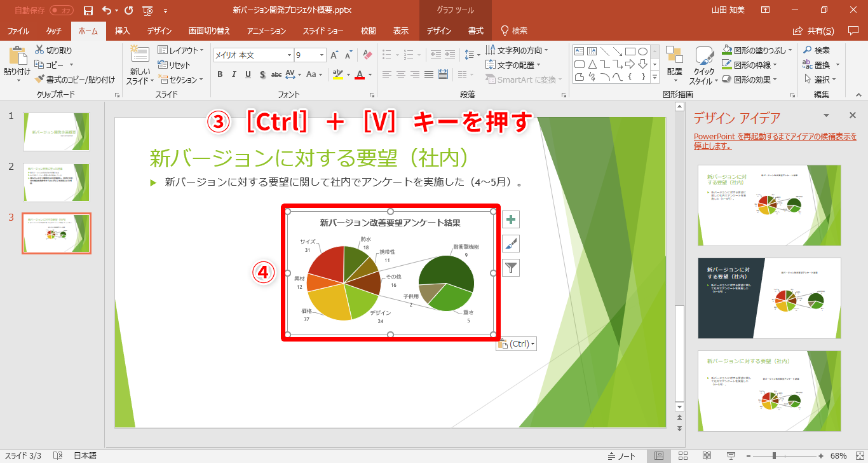Click the fit slide to window icon
868x463 pixels.
coord(858,456)
